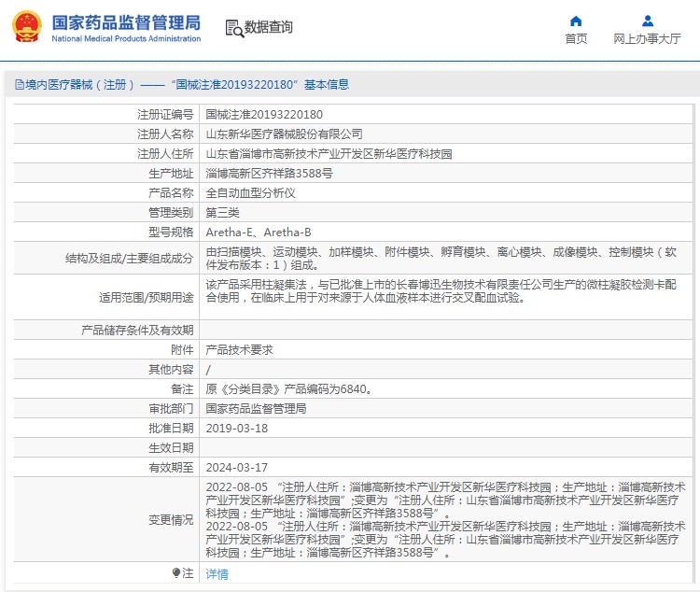This screenshot has width=700, height=592.
Task: Open the 详情 link
Action: (217, 573)
